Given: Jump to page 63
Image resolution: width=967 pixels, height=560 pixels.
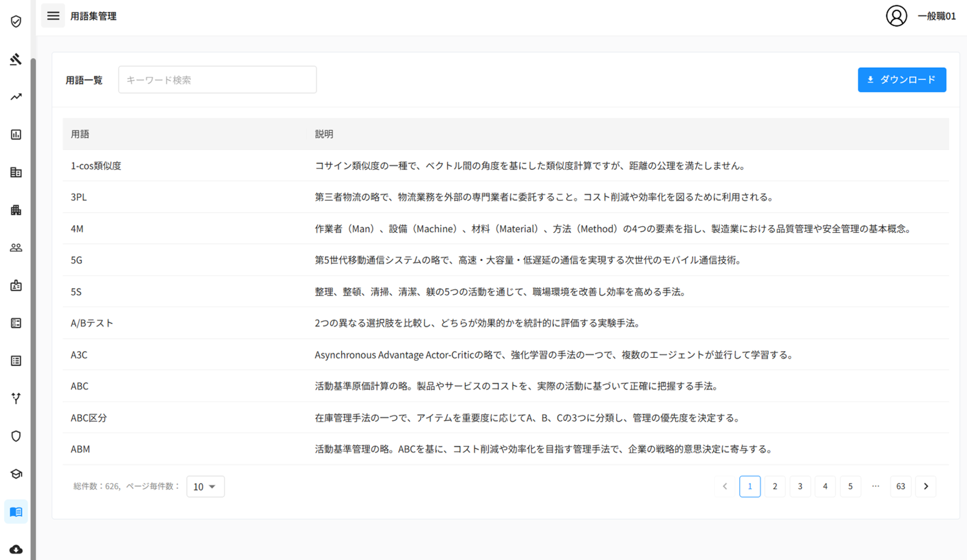Looking at the screenshot, I should (x=900, y=486).
